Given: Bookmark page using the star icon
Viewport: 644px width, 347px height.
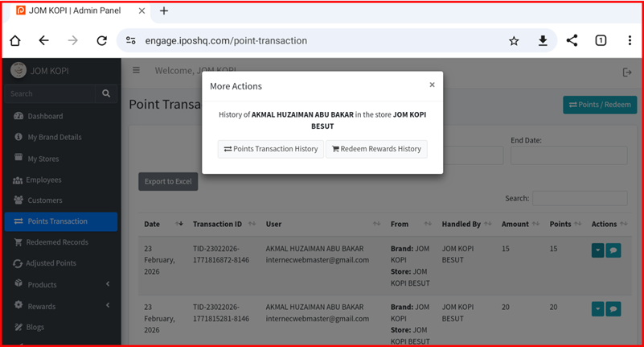Looking at the screenshot, I should [x=514, y=41].
